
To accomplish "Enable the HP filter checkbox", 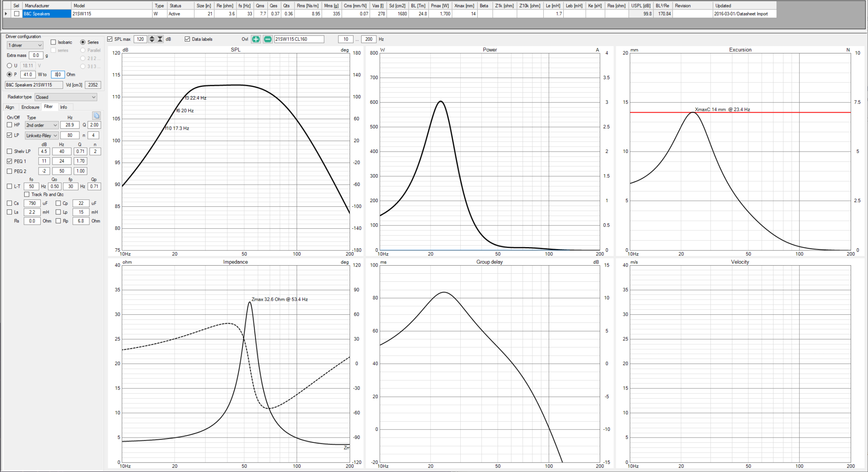I will pos(10,125).
